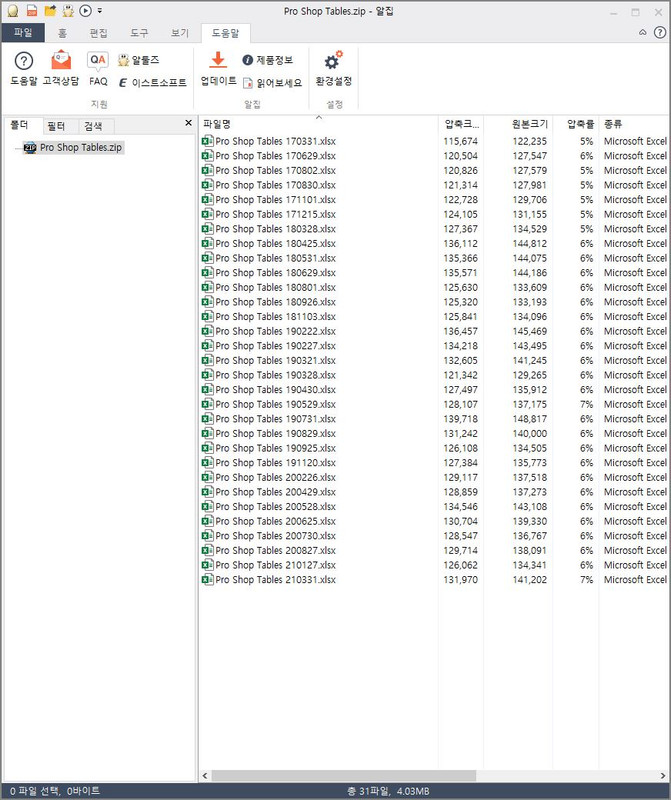Image resolution: width=671 pixels, height=800 pixels.
Task: Click the play circle quick-access icon
Action: point(86,11)
